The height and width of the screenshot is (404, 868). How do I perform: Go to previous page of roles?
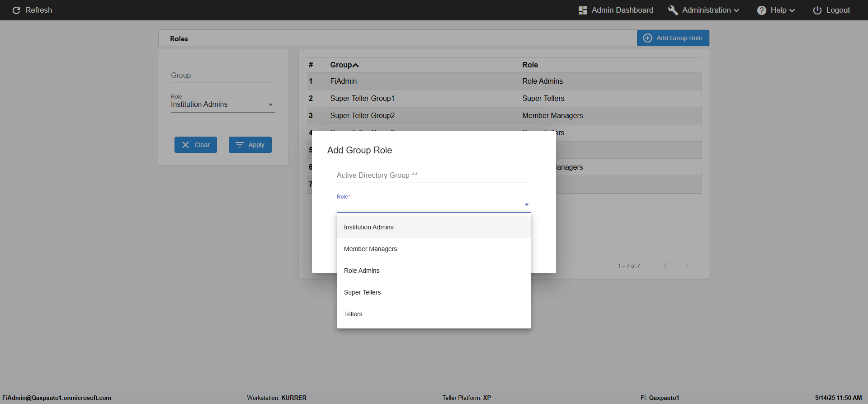665,266
